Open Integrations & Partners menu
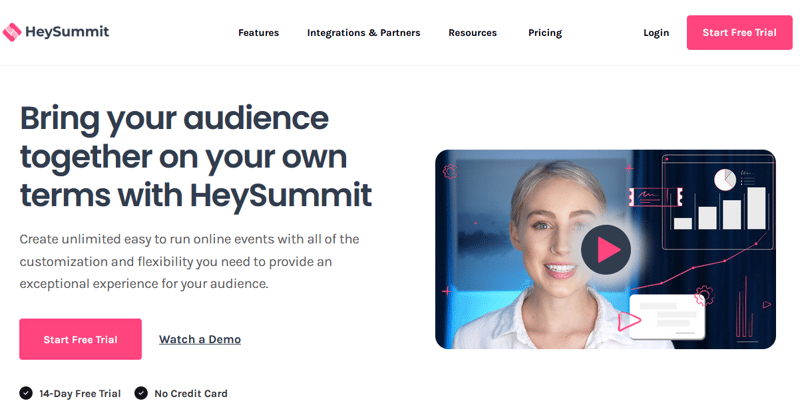The image size is (800, 405). point(363,33)
